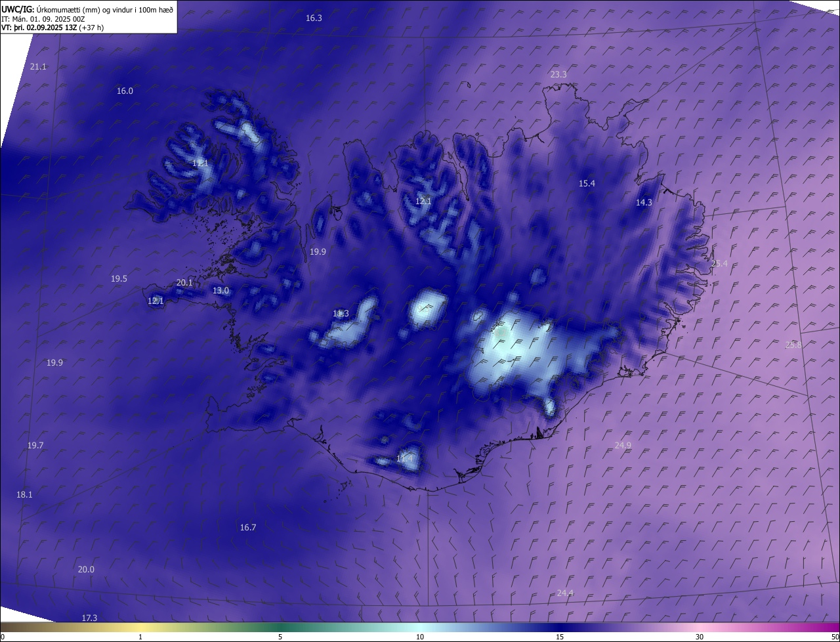Image resolution: width=840 pixels, height=642 pixels.
Task: Click the colorbar tick label 10
Action: pyautogui.click(x=420, y=637)
